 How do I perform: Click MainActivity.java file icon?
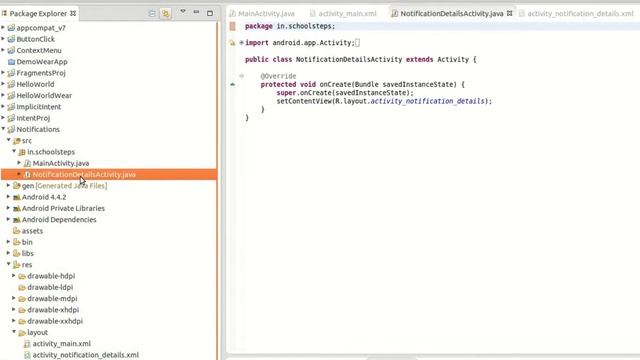coord(27,163)
